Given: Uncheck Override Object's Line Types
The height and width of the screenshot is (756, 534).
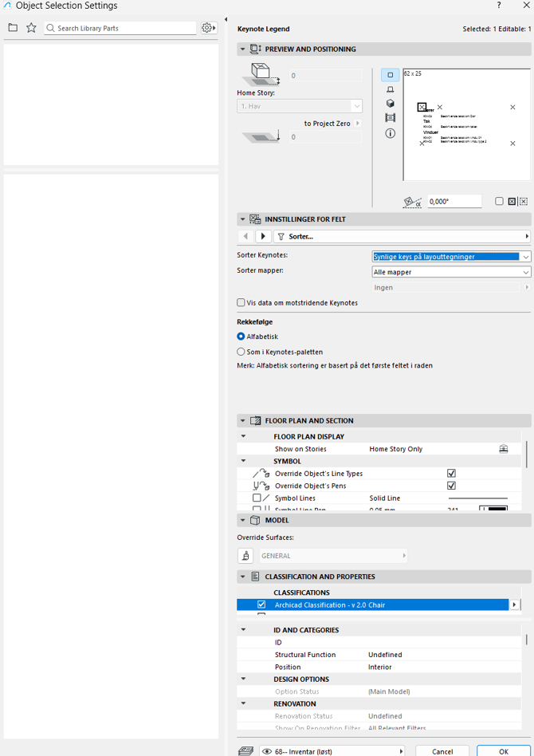Looking at the screenshot, I should point(452,474).
